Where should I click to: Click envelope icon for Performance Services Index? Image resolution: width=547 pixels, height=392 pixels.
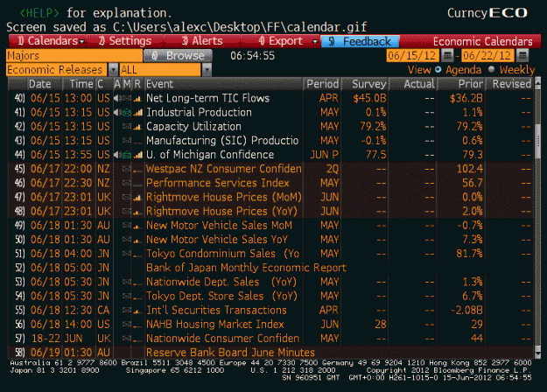pos(127,183)
